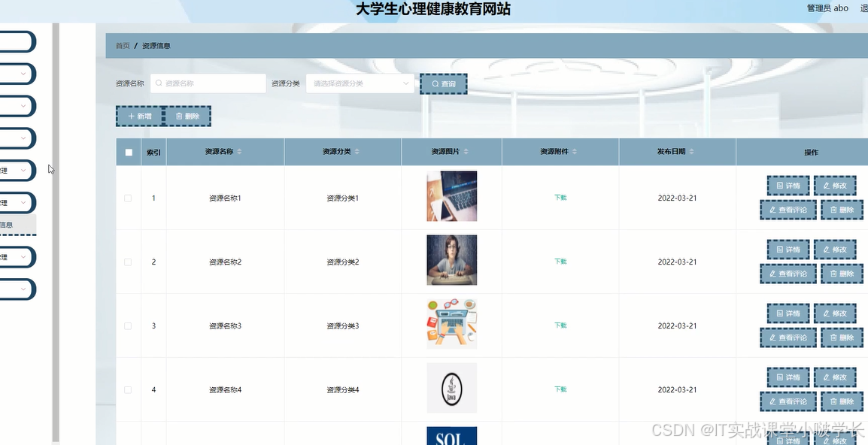Click the 删除 batch delete button above the table
Image resolution: width=868 pixels, height=445 pixels.
187,117
